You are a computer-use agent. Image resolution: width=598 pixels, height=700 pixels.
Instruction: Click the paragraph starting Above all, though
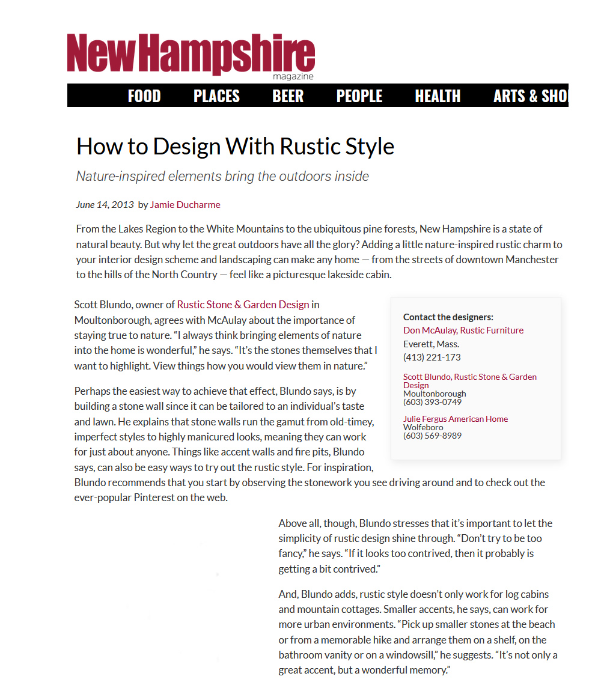(x=415, y=546)
